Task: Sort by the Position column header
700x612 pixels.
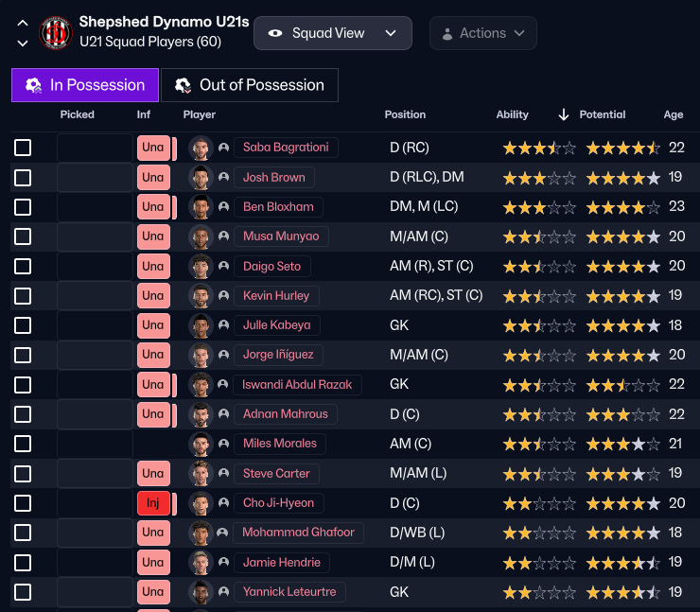Action: [405, 114]
